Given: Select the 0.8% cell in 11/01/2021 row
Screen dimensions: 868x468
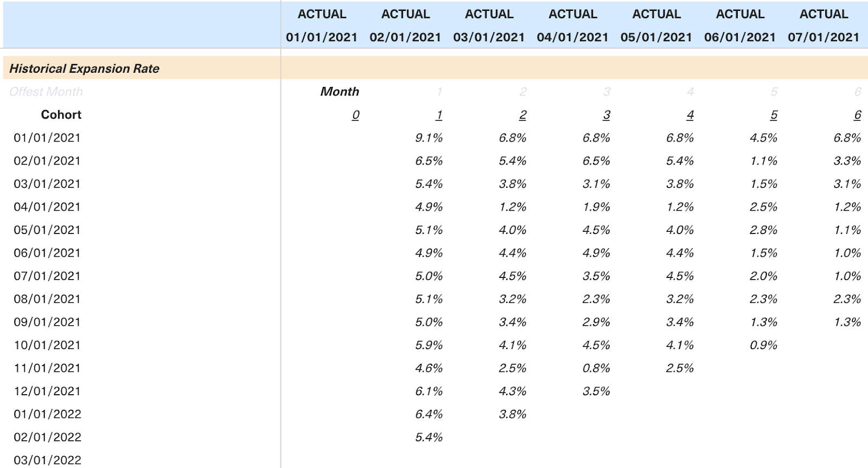Looking at the screenshot, I should click(x=596, y=368).
